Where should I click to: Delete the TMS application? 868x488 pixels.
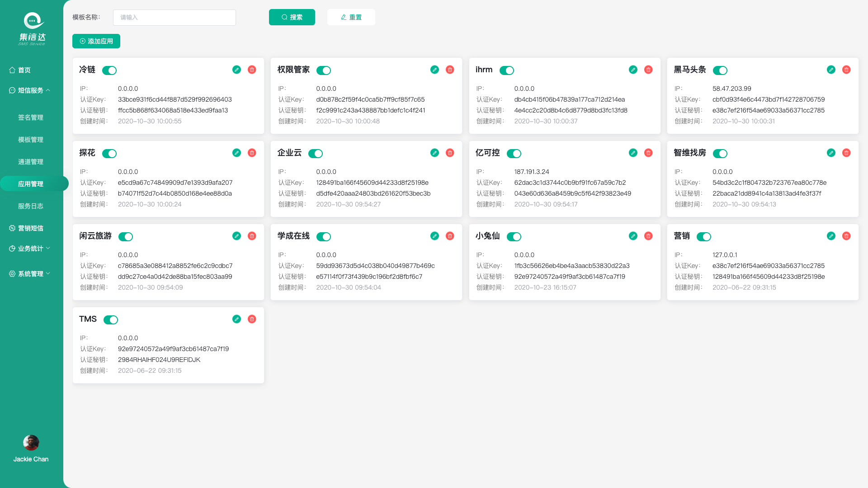(252, 319)
